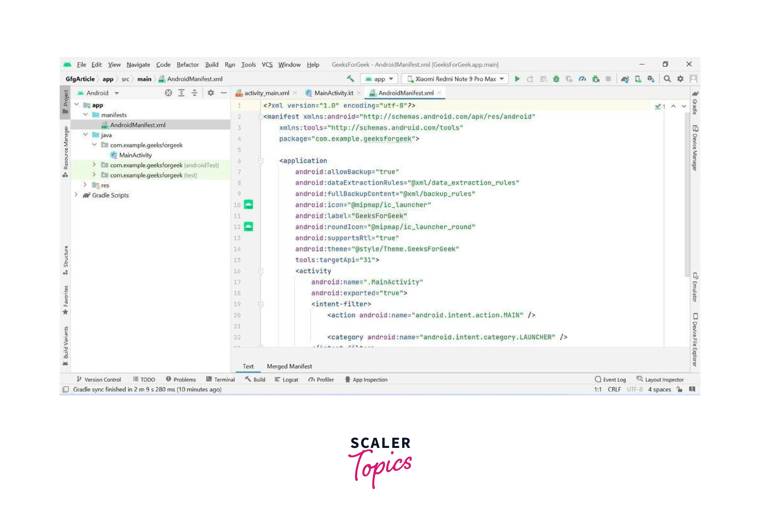
Task: Switch to Merged Manifest view
Action: (x=289, y=366)
